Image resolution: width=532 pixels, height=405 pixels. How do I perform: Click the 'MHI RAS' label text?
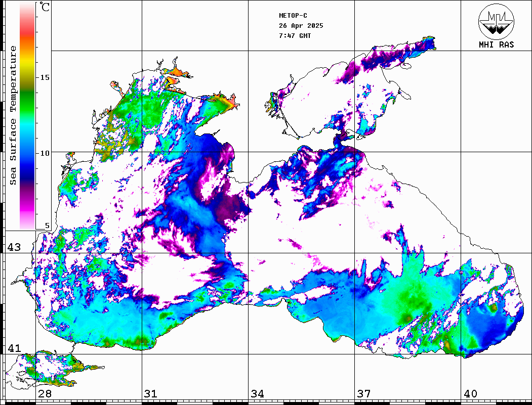click(x=497, y=44)
